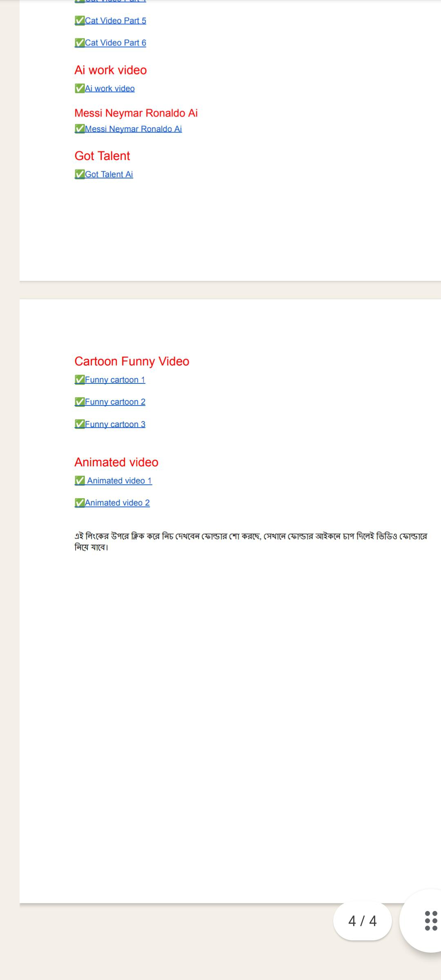Click the checkmark before Messi Neymar Ronaldo Ai link
The width and height of the screenshot is (441, 980).
click(x=80, y=129)
